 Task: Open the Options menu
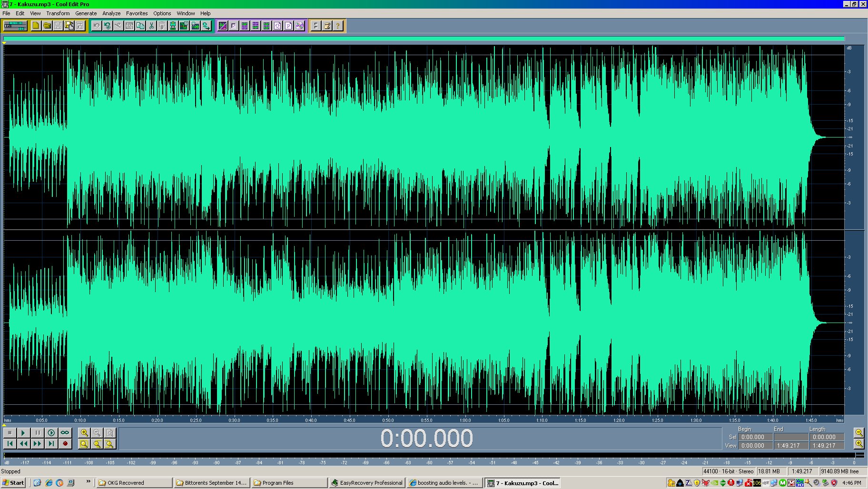coord(162,13)
